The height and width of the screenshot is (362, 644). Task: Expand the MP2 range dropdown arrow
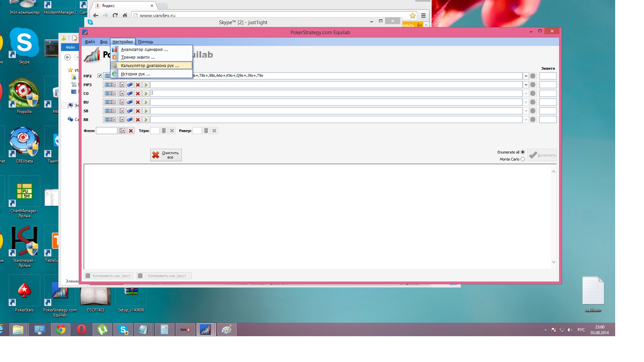pyautogui.click(x=526, y=76)
